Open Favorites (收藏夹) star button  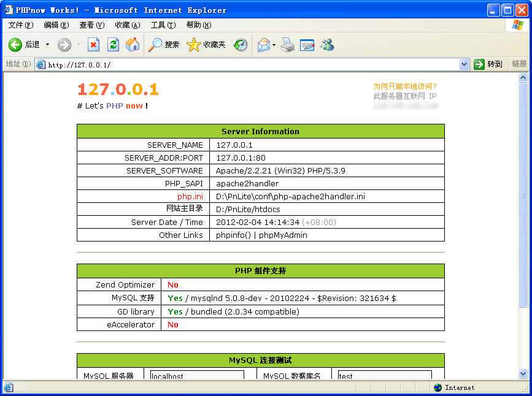[x=206, y=45]
